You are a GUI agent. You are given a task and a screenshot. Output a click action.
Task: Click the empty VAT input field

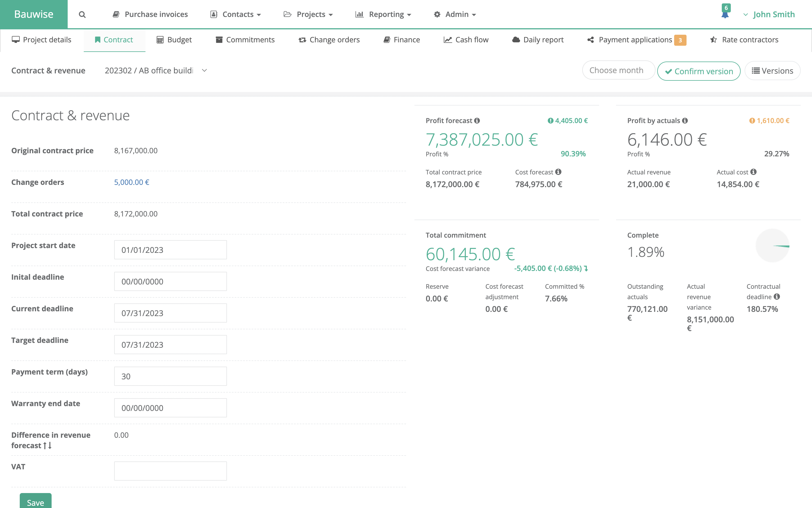(171, 471)
